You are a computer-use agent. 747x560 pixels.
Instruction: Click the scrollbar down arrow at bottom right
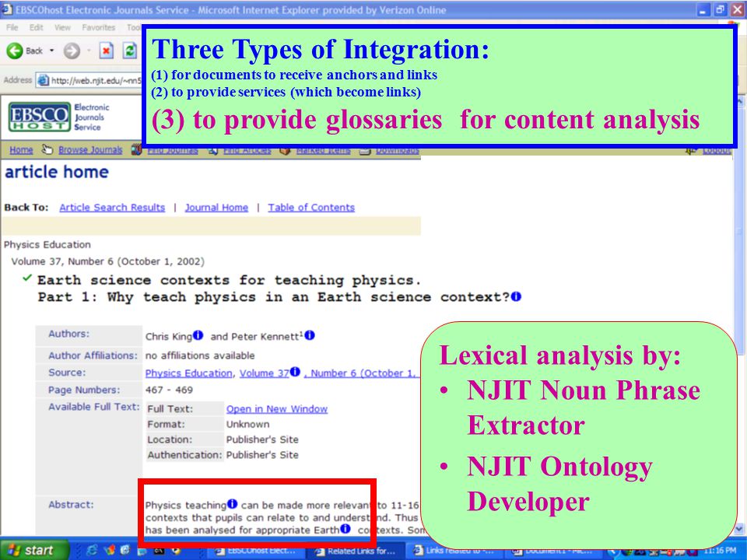point(739,529)
